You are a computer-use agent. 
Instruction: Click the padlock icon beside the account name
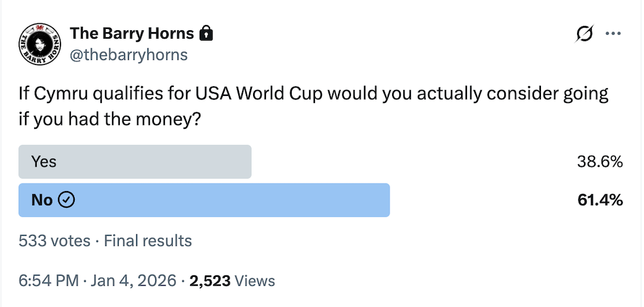(x=206, y=33)
